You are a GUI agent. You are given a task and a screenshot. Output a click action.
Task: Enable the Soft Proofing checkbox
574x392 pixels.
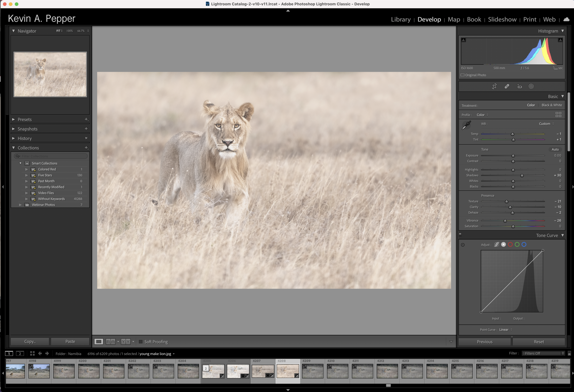point(141,342)
